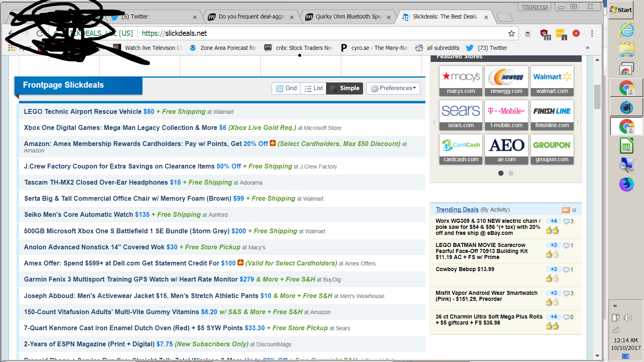The height and width of the screenshot is (362, 644).
Task: Click the volume speaker icon in system tray
Action: (x=627, y=318)
